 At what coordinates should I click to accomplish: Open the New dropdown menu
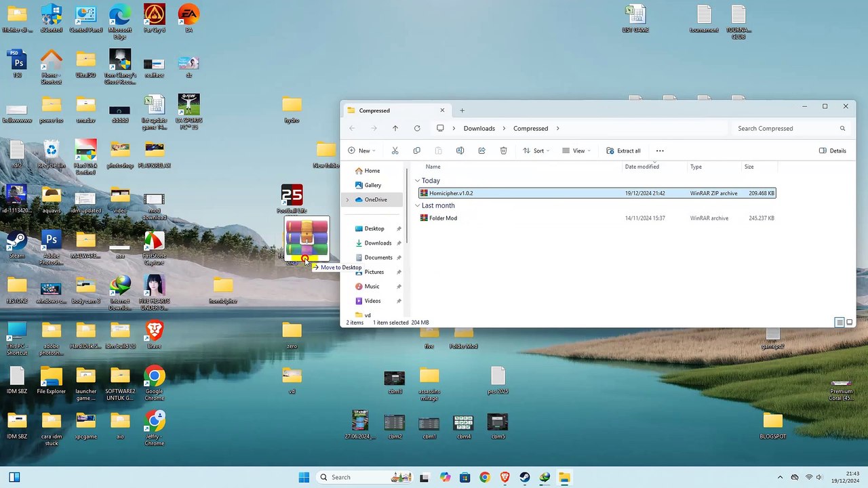coord(361,150)
